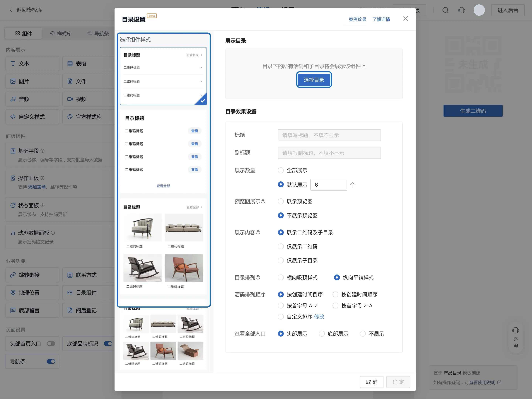The image size is (532, 399).
Task: Click the user avatar circle
Action: point(479,10)
